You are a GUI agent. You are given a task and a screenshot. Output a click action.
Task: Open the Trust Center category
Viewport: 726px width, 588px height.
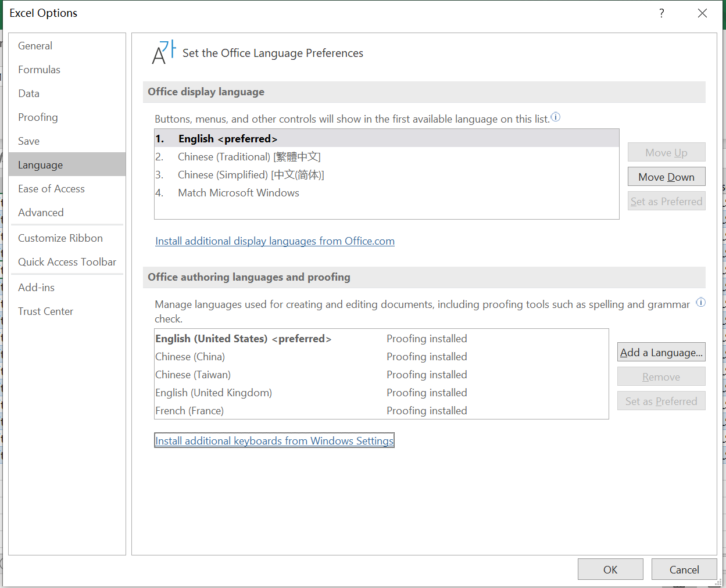(x=67, y=311)
